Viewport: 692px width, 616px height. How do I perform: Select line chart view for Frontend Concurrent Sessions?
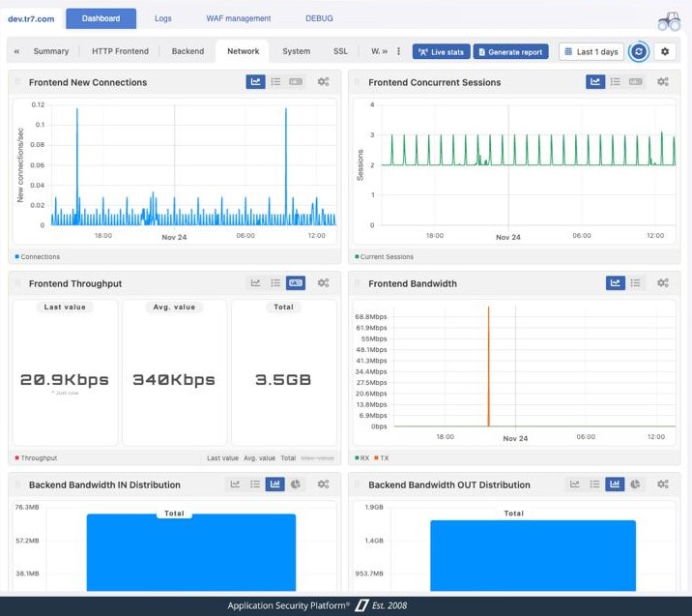tap(595, 81)
